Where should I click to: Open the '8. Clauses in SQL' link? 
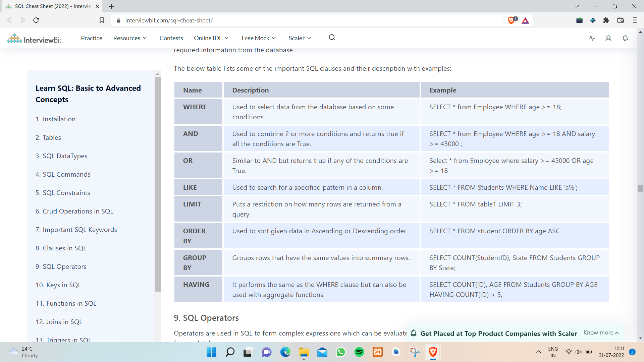[x=61, y=248]
